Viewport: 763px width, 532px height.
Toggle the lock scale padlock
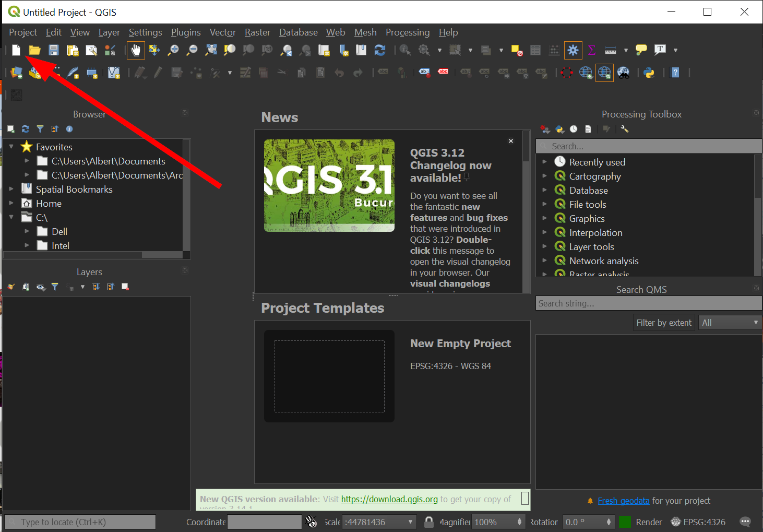429,522
